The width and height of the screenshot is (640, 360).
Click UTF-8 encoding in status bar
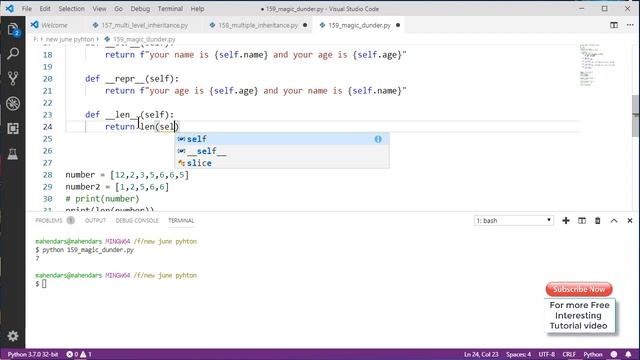(547, 354)
